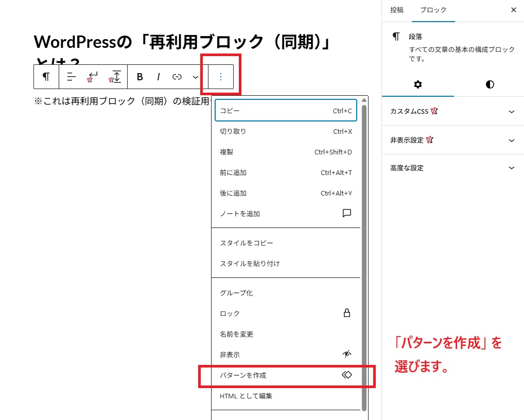Switch to the 投稿 tab
This screenshot has height=420, width=524.
(x=396, y=10)
